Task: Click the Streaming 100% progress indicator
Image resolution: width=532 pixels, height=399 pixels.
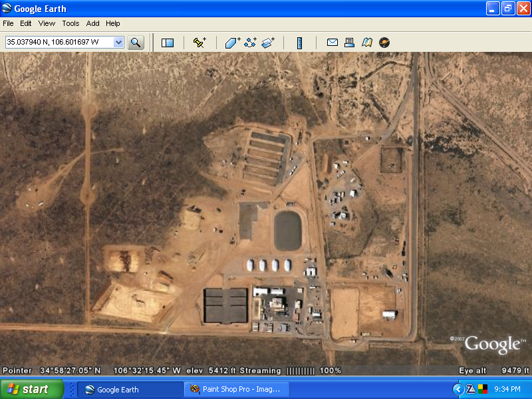Action: coord(291,370)
